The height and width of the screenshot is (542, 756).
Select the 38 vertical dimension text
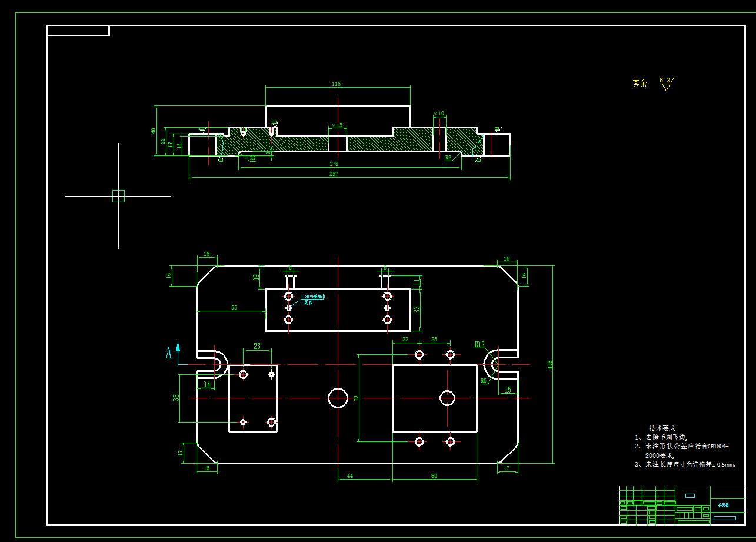coord(176,397)
